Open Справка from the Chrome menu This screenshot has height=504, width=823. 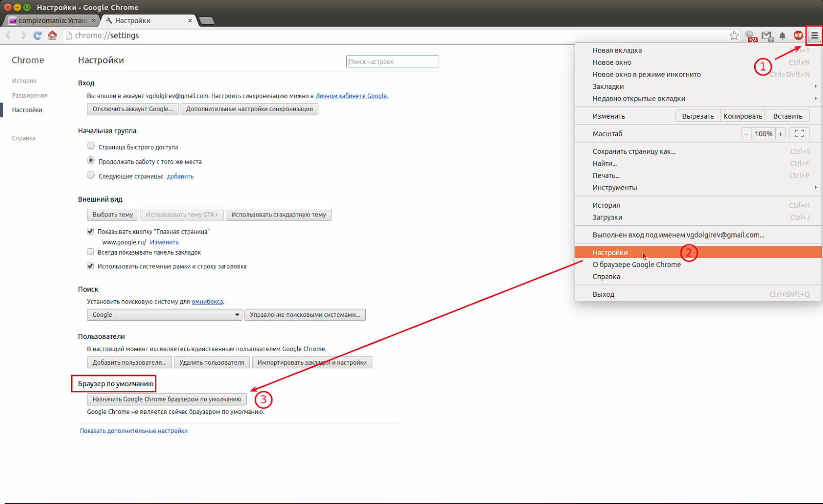pos(698,277)
